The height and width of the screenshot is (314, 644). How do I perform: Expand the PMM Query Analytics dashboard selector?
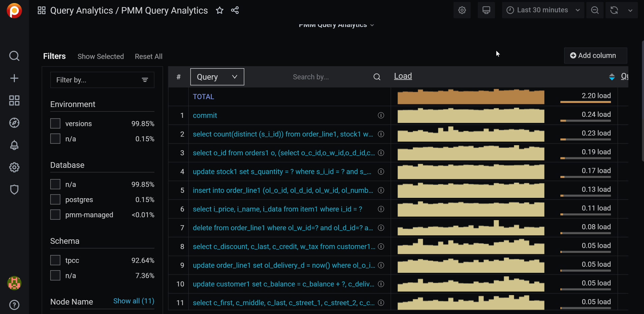point(336,24)
